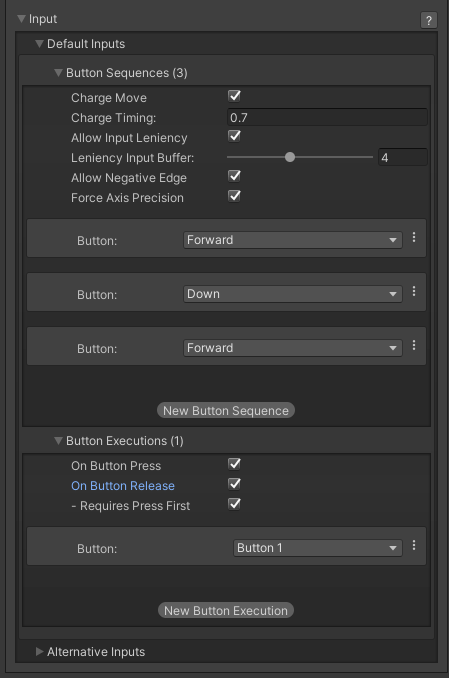This screenshot has height=678, width=449.
Task: Open options menu for Button 1 row
Action: [414, 546]
